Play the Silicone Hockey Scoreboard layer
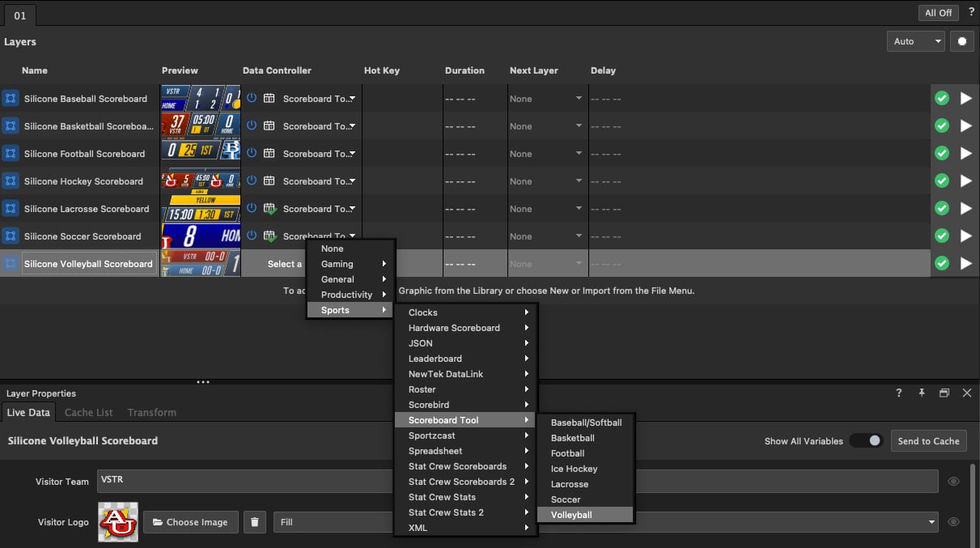This screenshot has height=548, width=980. (x=965, y=181)
